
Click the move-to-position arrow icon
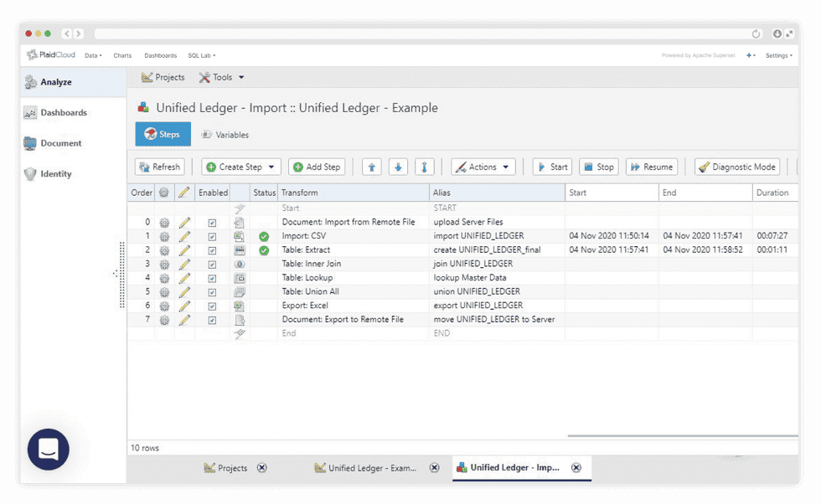point(424,167)
